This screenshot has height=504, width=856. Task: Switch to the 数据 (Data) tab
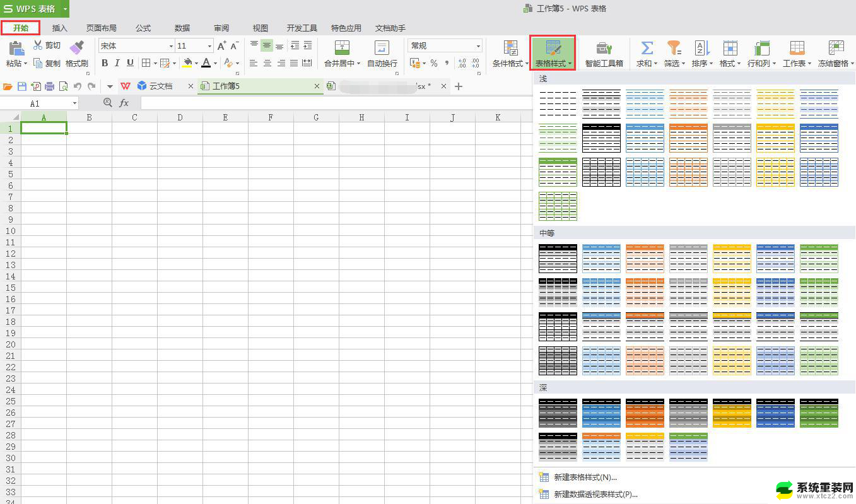click(x=182, y=28)
